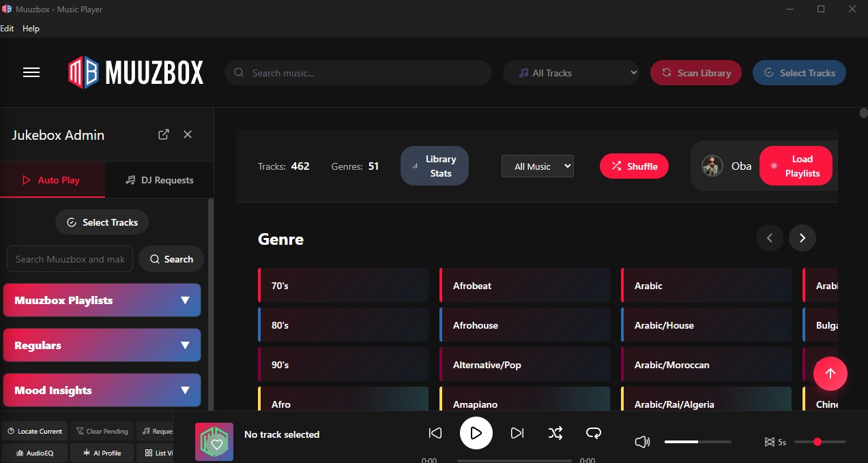Open the Edit menu
Image resolution: width=868 pixels, height=463 pixels.
click(x=7, y=29)
